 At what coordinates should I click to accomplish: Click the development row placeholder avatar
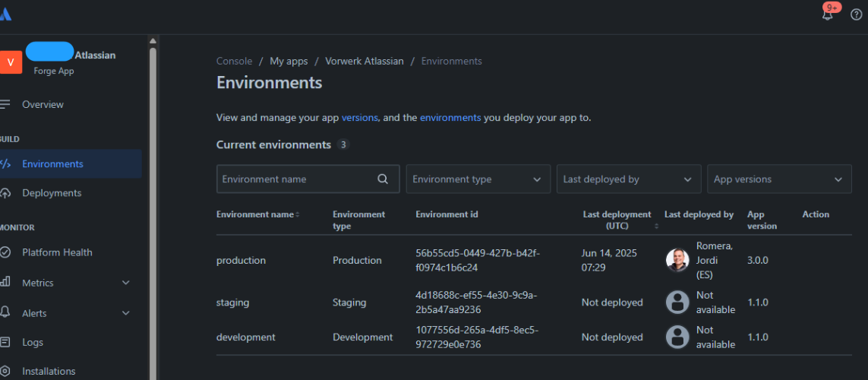tap(677, 337)
